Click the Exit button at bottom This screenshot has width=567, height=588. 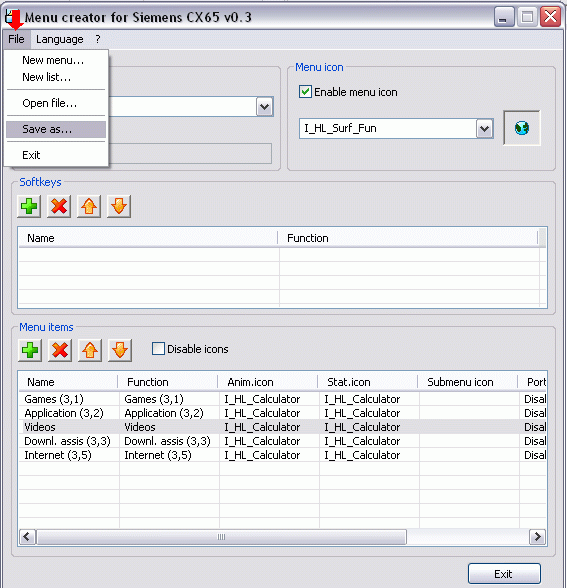tap(504, 574)
